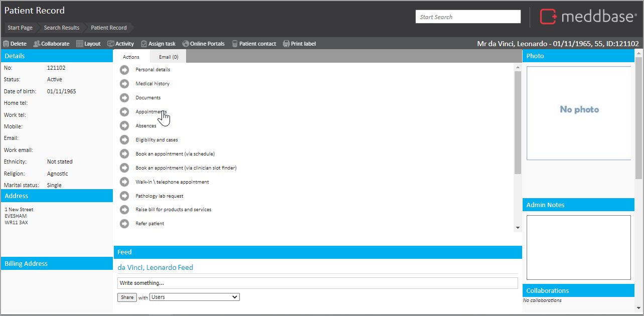644x316 pixels.
Task: Click the Print label printer icon
Action: click(286, 44)
